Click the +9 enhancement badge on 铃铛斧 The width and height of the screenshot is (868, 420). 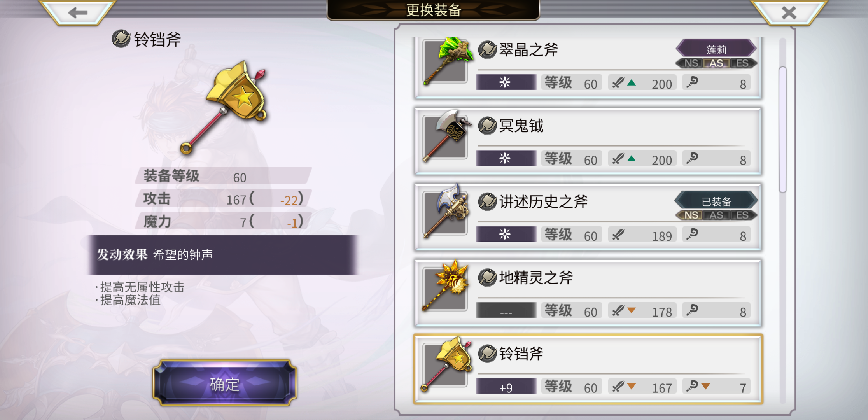[506, 387]
